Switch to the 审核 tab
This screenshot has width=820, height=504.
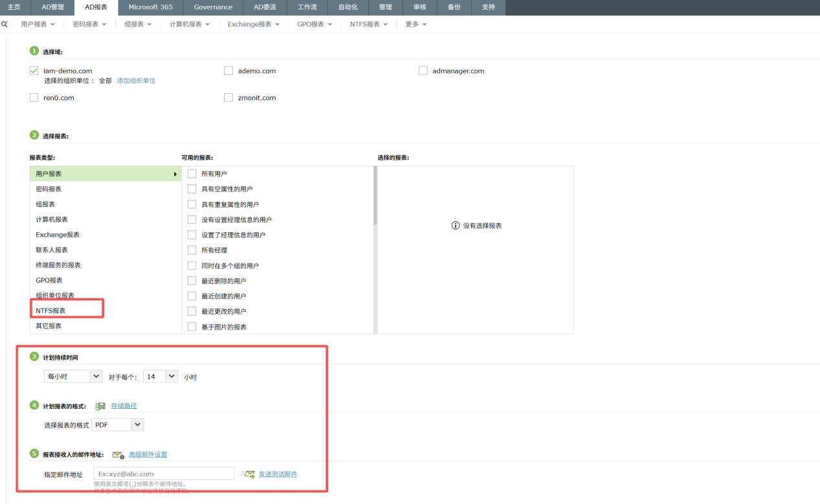coord(419,7)
